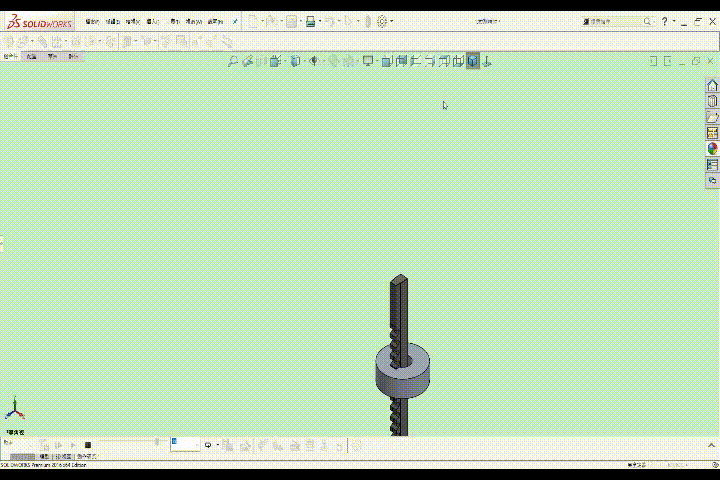Stop the motion study animation
720x480 pixels.
tap(88, 445)
